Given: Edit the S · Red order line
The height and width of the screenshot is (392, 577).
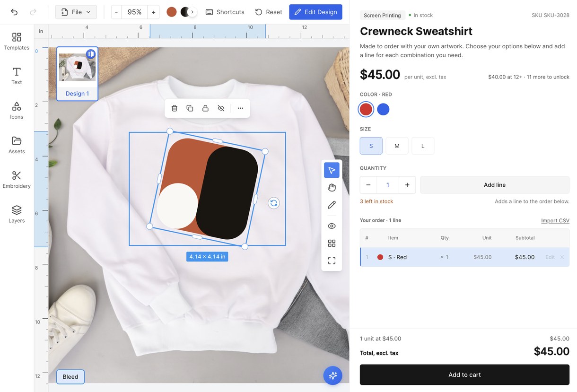Looking at the screenshot, I should coord(550,257).
